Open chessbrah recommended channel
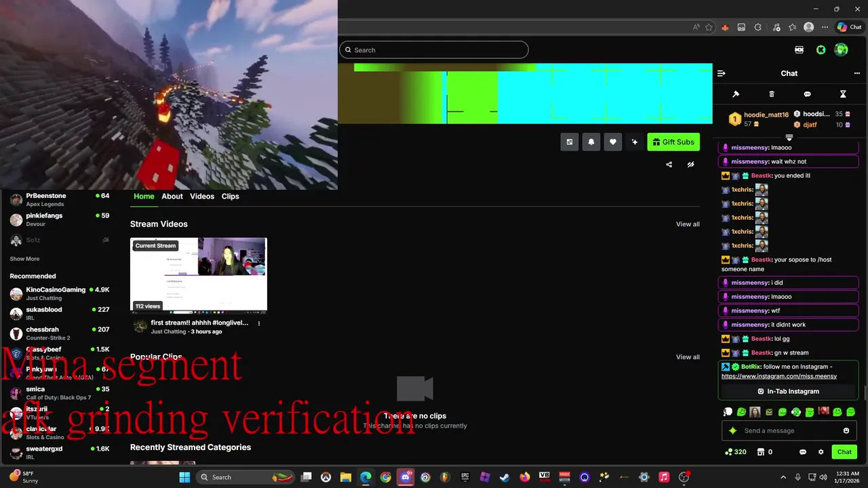The height and width of the screenshot is (488, 868). [60, 333]
